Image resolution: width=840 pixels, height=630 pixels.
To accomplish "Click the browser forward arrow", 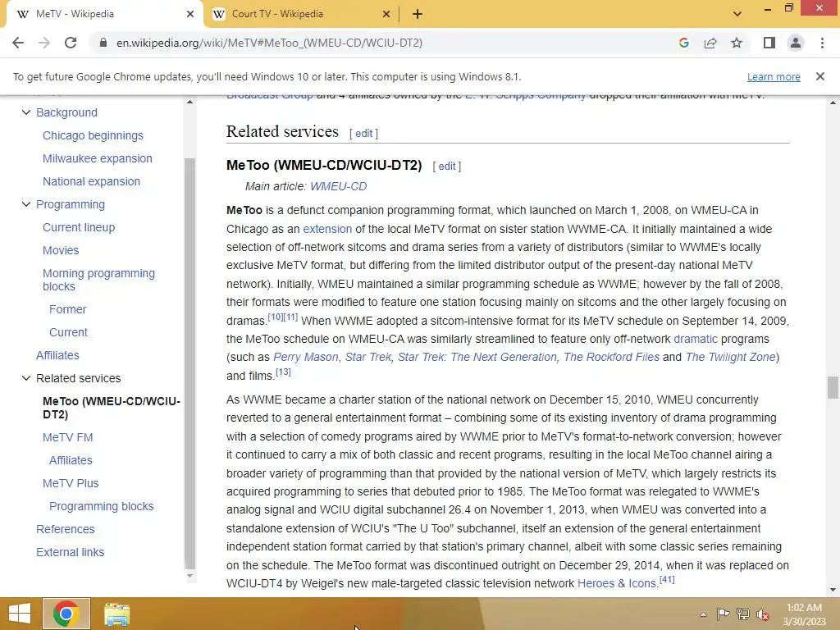I will click(x=44, y=43).
